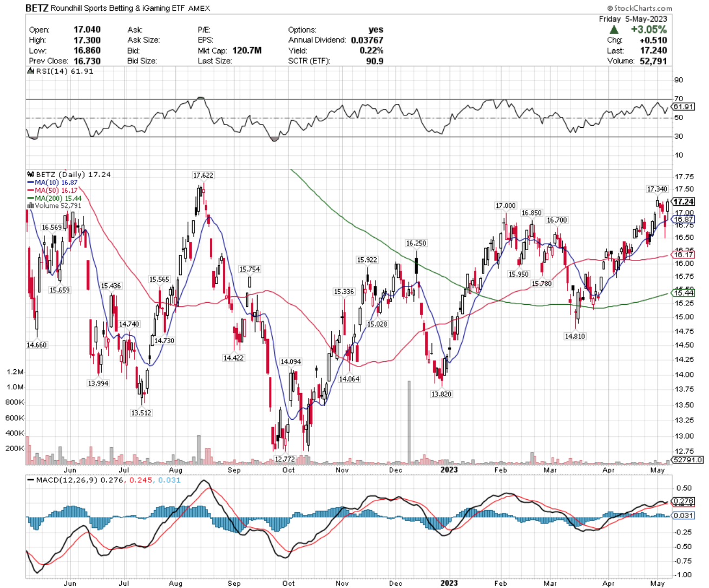Screen dimensions: 709x588
Task: Click the SCTR (ETF) value 90.9
Action: (375, 61)
